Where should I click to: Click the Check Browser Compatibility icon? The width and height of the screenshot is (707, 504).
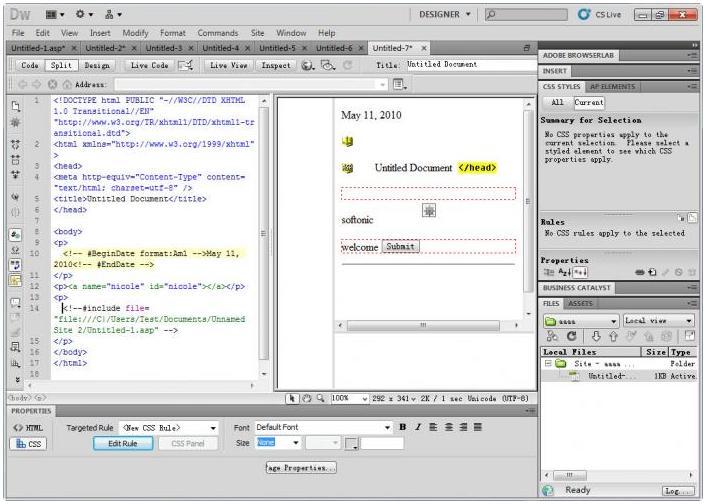pyautogui.click(x=186, y=66)
